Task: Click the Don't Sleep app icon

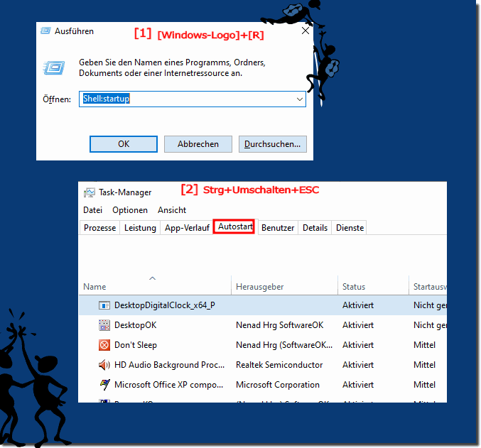Action: 104,345
